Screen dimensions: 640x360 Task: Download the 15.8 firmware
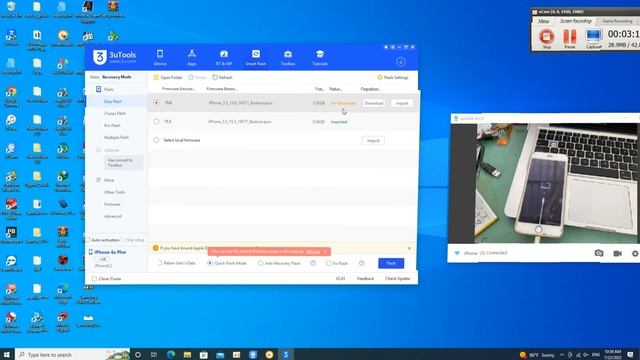click(374, 103)
